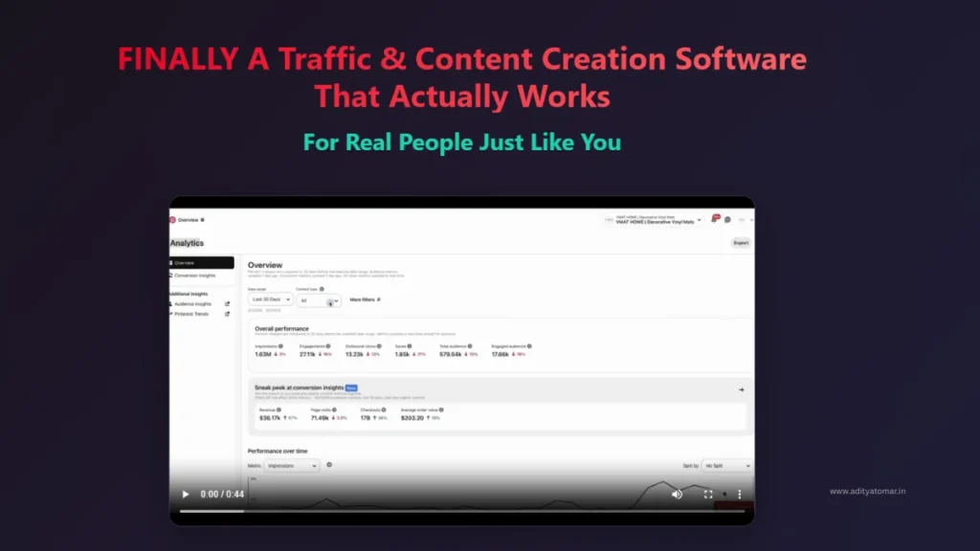Open the Metric Impressions dropdown

click(292, 465)
